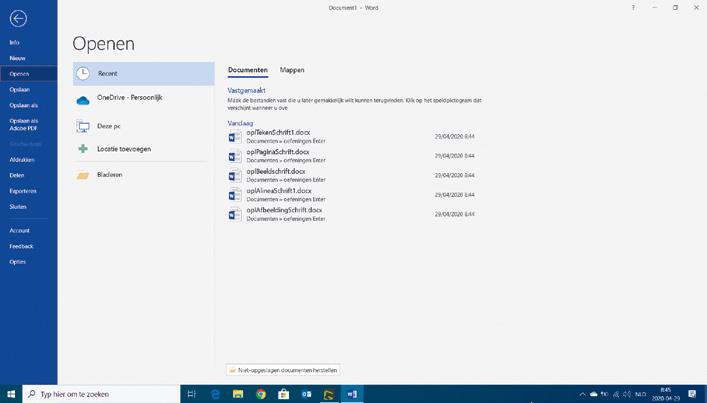Viewport: 707px width, 403px height.
Task: Open Feedback in the sidebar
Action: coord(21,246)
